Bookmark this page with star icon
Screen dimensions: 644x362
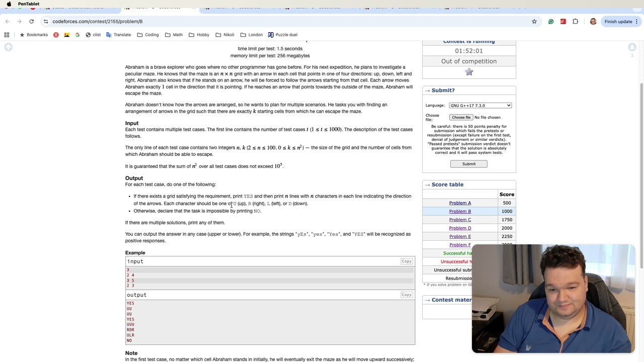tap(534, 21)
